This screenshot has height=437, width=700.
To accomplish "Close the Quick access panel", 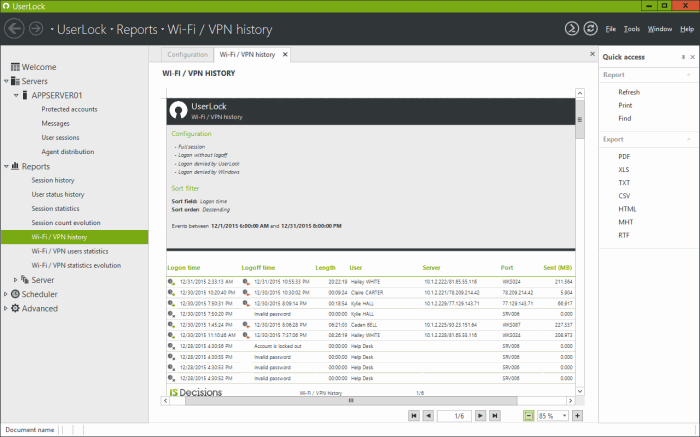I will pyautogui.click(x=692, y=57).
